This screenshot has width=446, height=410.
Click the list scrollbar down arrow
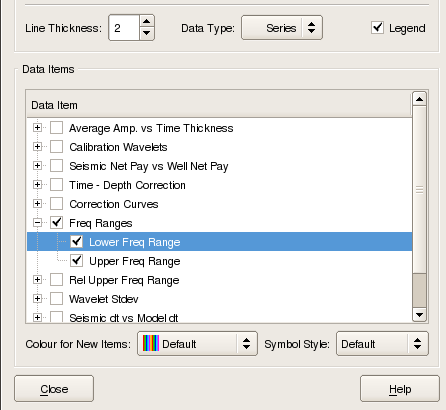point(419,315)
